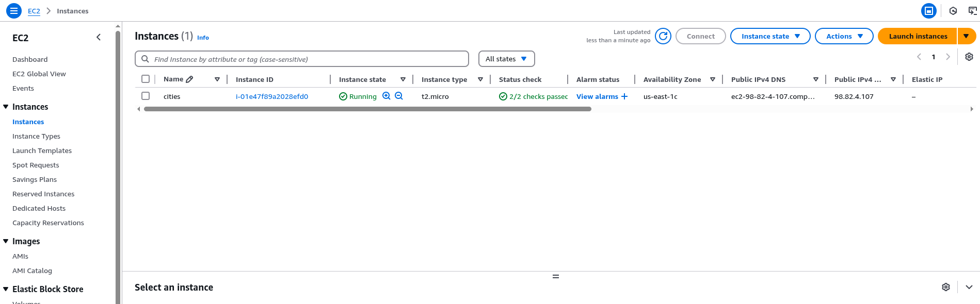This screenshot has height=304, width=980.
Task: Select all instances with header checkbox
Action: 146,79
